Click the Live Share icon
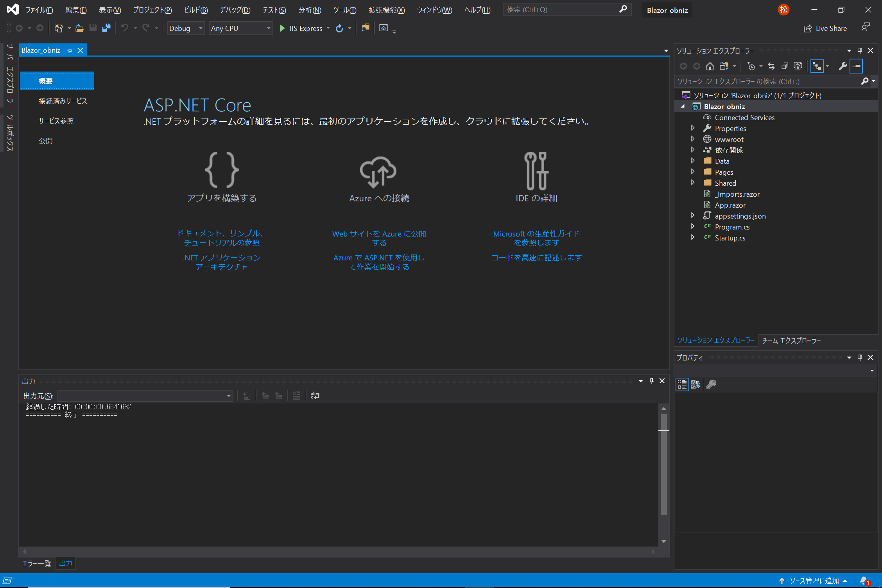This screenshot has width=882, height=588. pyautogui.click(x=808, y=29)
